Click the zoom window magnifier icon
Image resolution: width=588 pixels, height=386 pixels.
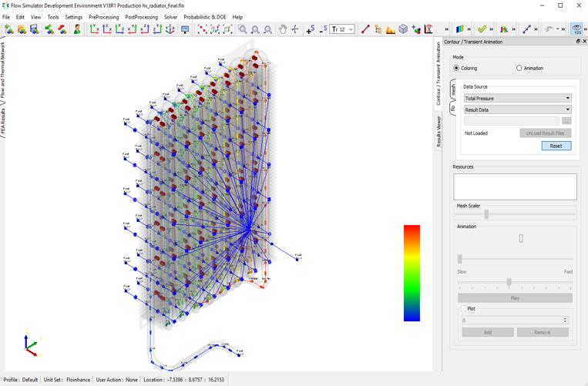[x=243, y=29]
